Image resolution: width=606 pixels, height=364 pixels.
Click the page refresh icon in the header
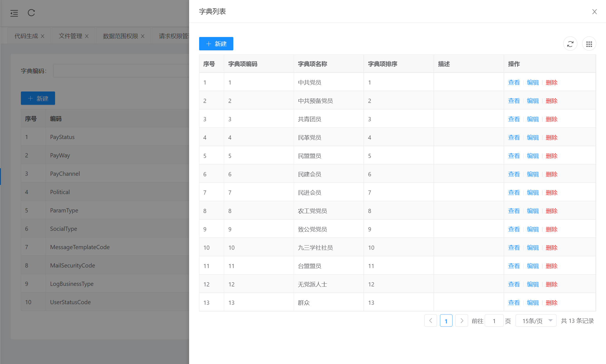point(31,13)
